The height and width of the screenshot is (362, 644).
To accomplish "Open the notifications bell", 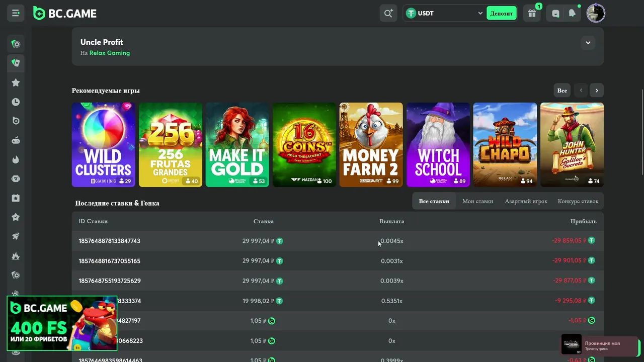I will pyautogui.click(x=572, y=14).
